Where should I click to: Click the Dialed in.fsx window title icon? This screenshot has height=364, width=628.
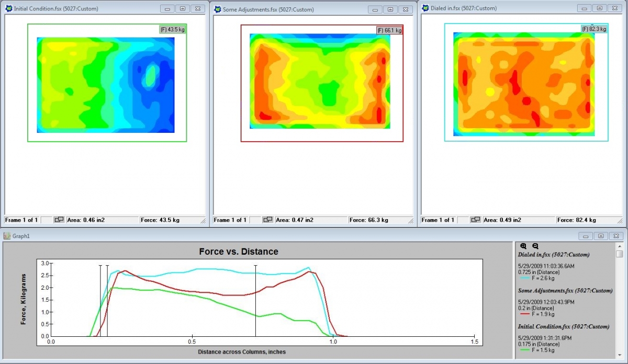coord(426,8)
